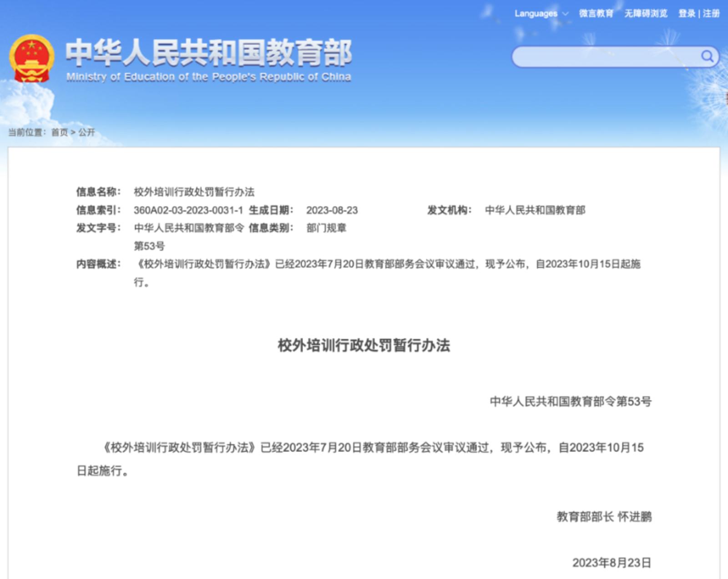Open the Languages chevron arrow
The width and height of the screenshot is (728, 579).
point(566,14)
